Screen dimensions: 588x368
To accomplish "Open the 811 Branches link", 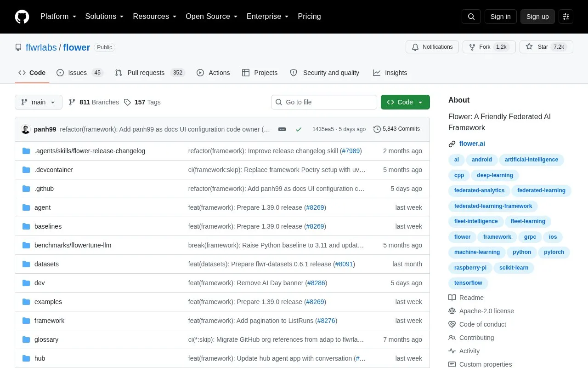I will pyautogui.click(x=94, y=102).
